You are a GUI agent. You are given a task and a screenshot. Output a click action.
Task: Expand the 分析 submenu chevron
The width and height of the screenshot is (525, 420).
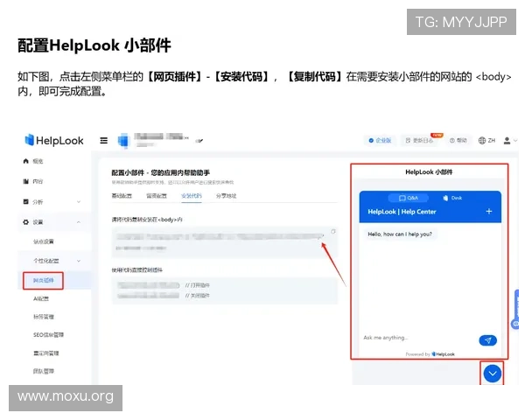[79, 201]
